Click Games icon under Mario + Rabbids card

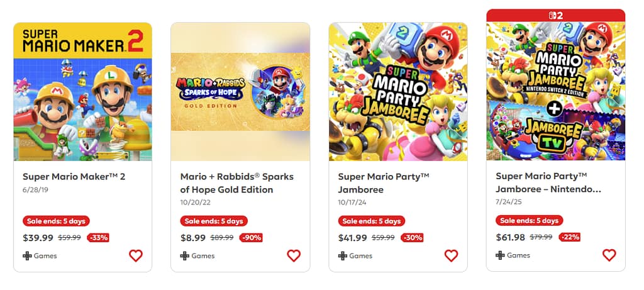pyautogui.click(x=185, y=256)
